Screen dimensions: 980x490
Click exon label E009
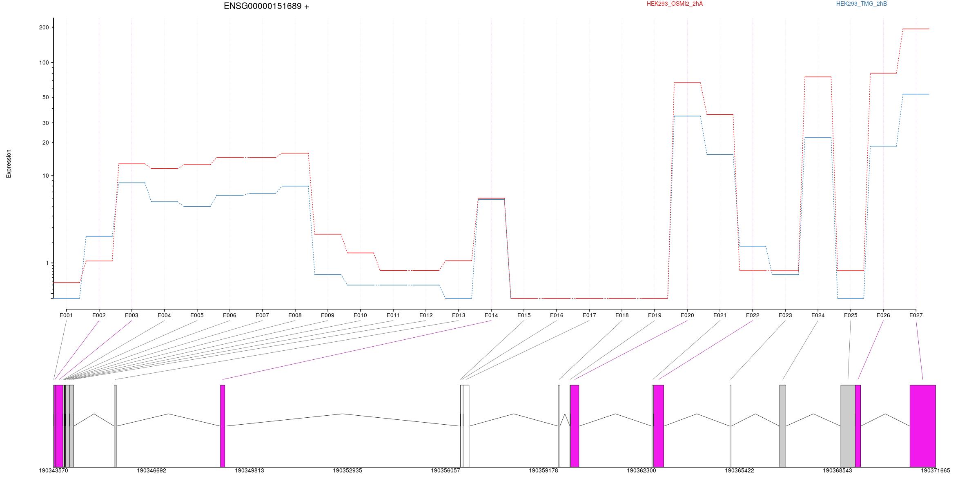(327, 315)
